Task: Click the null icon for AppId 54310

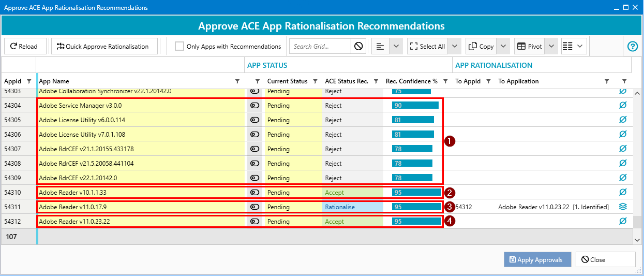Action: pyautogui.click(x=623, y=192)
